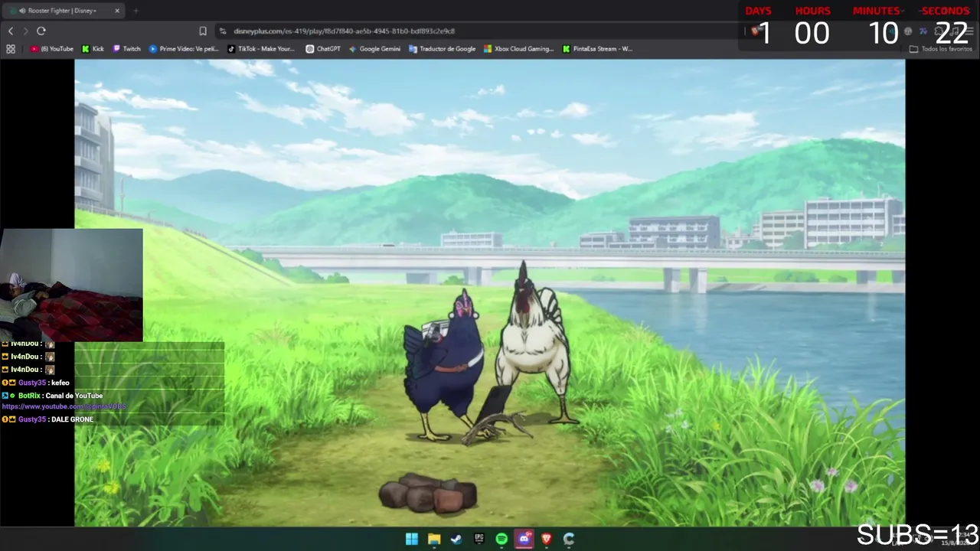Click the Disney+ video player

click(490, 293)
